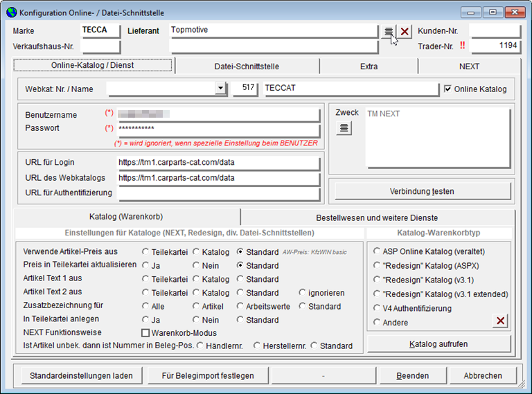
Task: Click the Marke field containing TECCA
Action: pyautogui.click(x=100, y=30)
